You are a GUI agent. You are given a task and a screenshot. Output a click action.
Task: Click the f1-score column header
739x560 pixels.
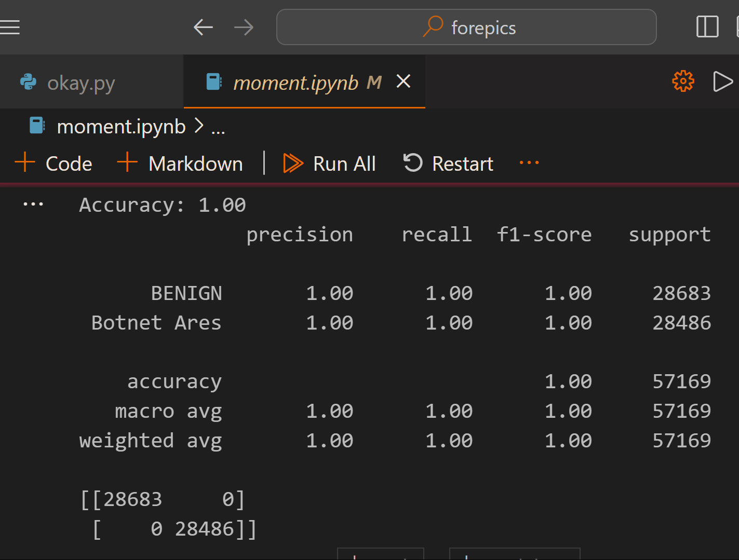coord(544,235)
